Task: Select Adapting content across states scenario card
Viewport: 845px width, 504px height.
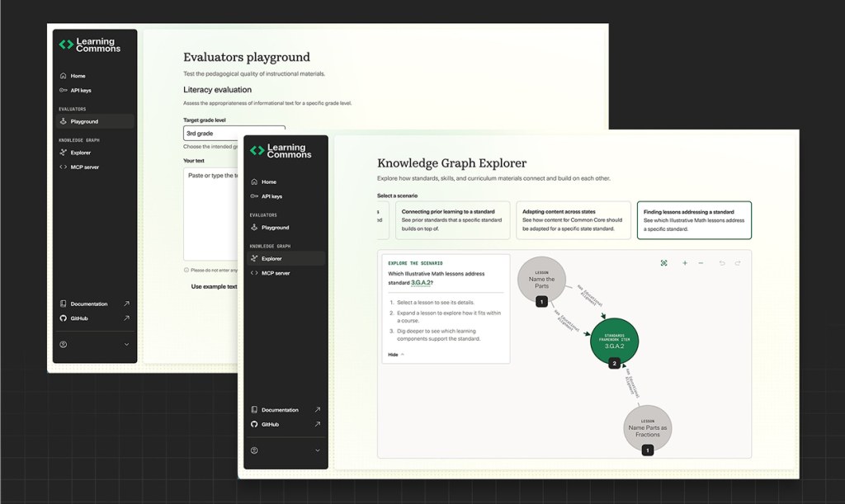Action: click(x=574, y=220)
